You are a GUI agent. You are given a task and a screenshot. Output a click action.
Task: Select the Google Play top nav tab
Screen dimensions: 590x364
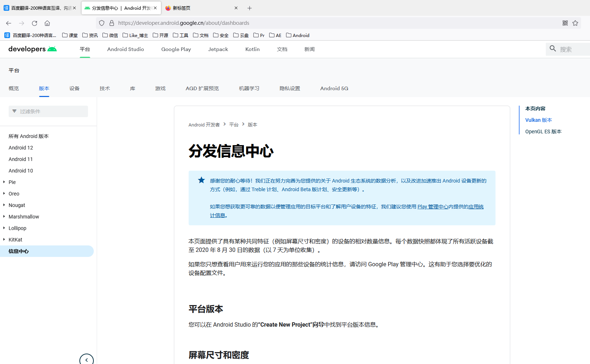[x=176, y=49]
